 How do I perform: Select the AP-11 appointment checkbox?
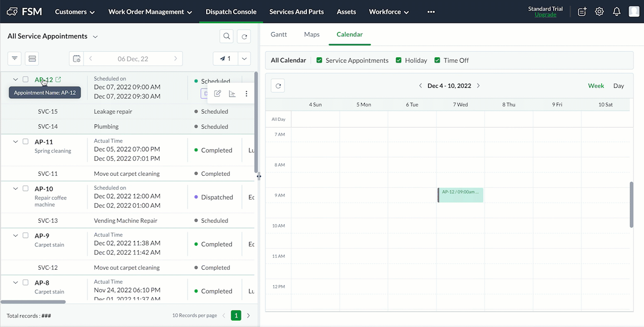[x=26, y=142]
